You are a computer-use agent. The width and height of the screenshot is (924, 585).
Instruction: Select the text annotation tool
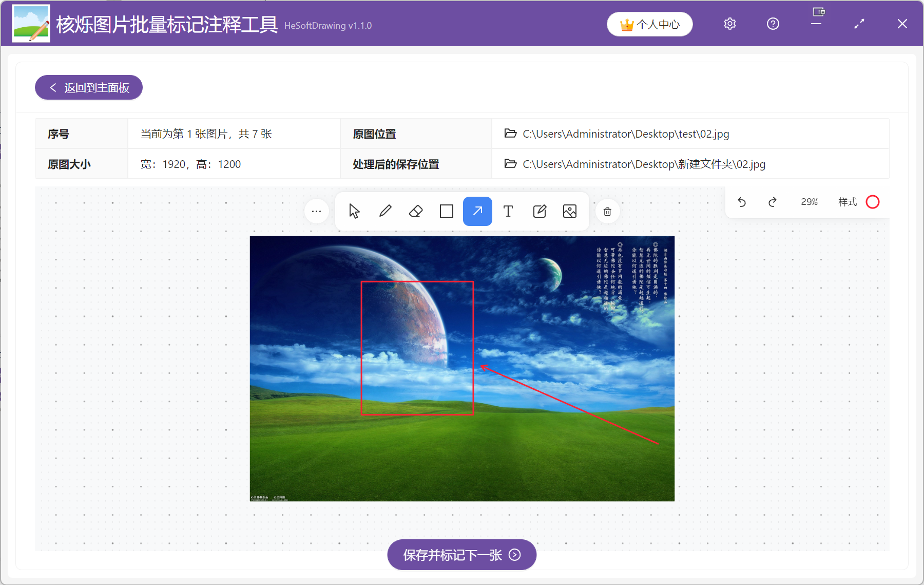pos(508,211)
